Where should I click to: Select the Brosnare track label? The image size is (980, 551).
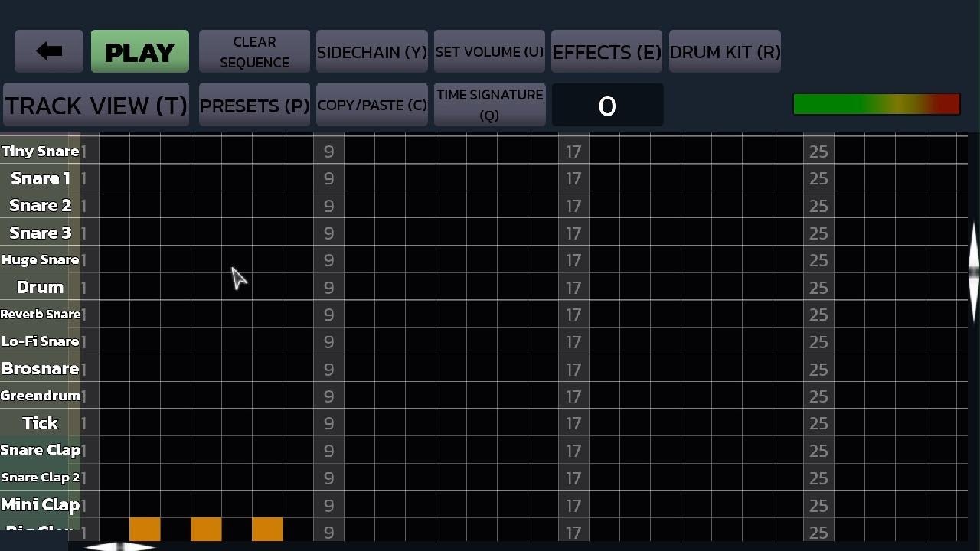click(40, 368)
